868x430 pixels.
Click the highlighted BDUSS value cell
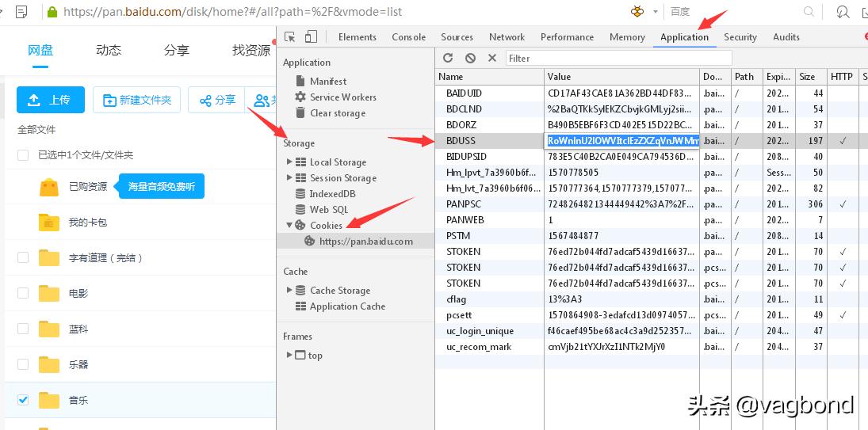pos(622,140)
